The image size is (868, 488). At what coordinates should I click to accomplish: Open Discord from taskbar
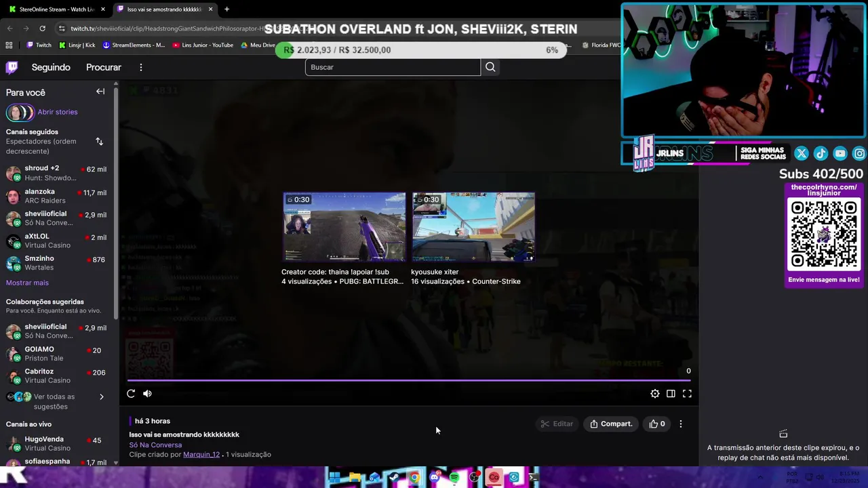(x=434, y=477)
